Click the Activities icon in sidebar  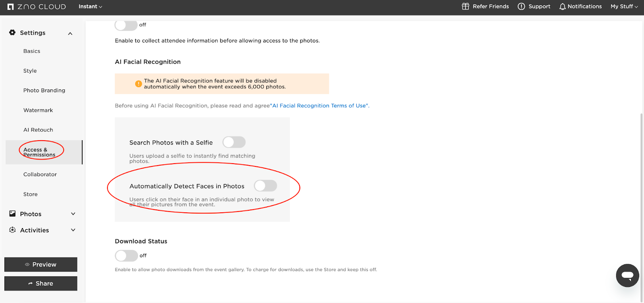12,230
